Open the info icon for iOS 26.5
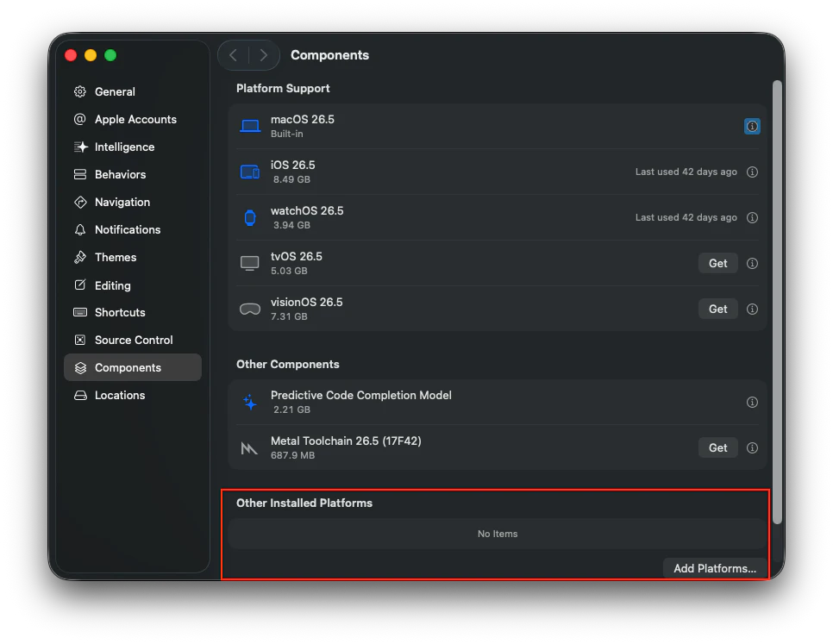Image resolution: width=833 pixels, height=644 pixels. click(752, 172)
